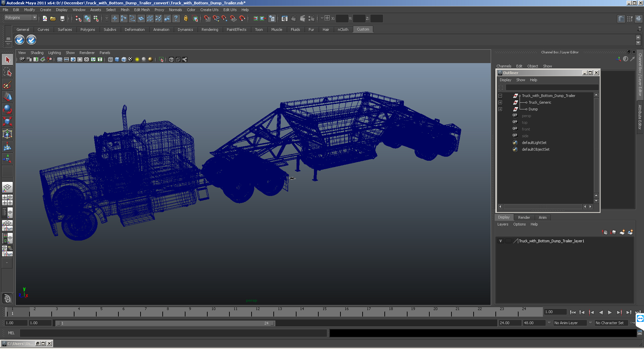Toggle resolution gate in panel toolbar
644x349 pixels.
point(73,59)
